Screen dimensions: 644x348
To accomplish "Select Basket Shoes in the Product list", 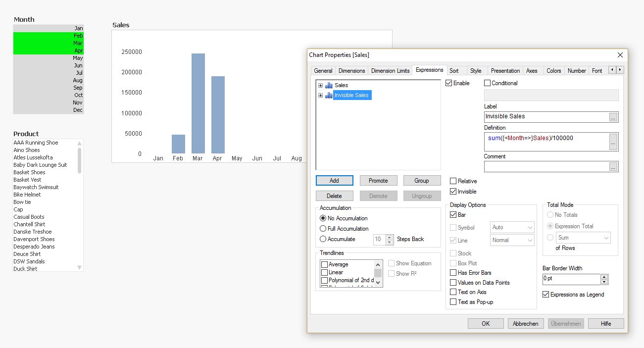I will click(29, 172).
